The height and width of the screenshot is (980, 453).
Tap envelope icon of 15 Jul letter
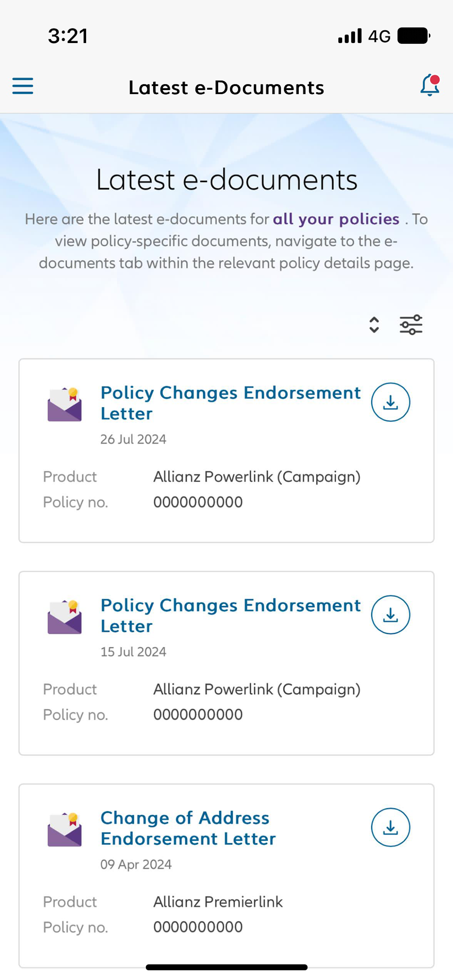64,617
